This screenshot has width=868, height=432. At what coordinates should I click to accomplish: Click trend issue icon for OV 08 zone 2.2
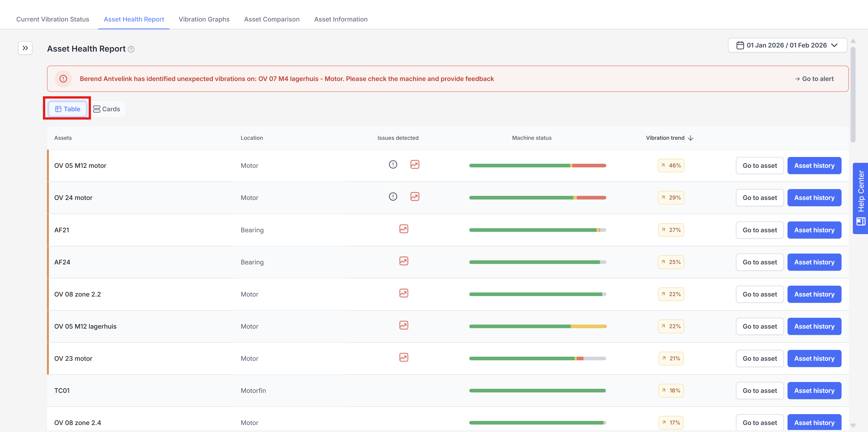tap(404, 293)
